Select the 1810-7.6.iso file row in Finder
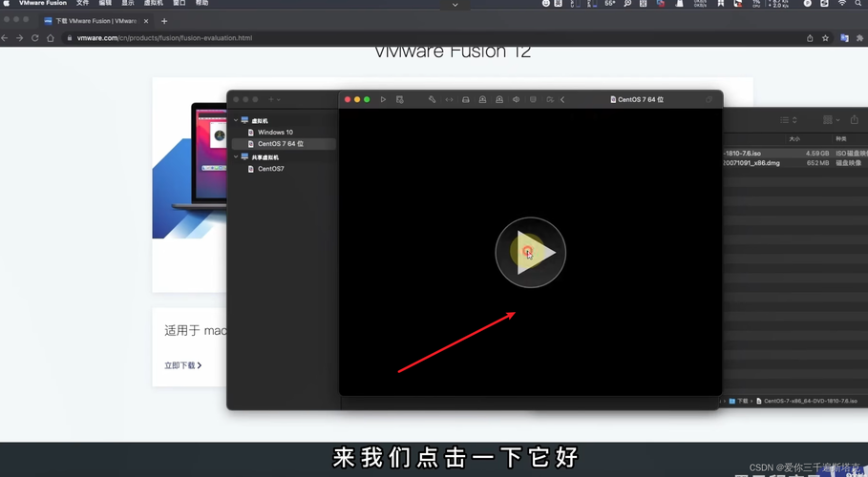 tap(795, 154)
